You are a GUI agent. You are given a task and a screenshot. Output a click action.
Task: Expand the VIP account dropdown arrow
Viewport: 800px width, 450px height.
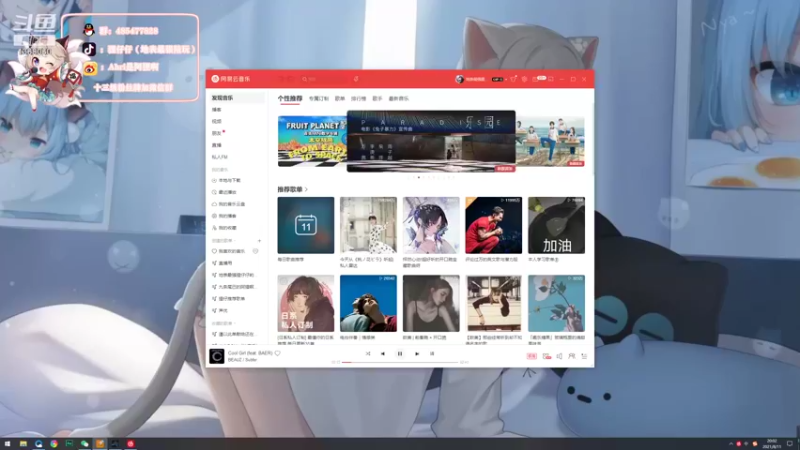point(506,79)
